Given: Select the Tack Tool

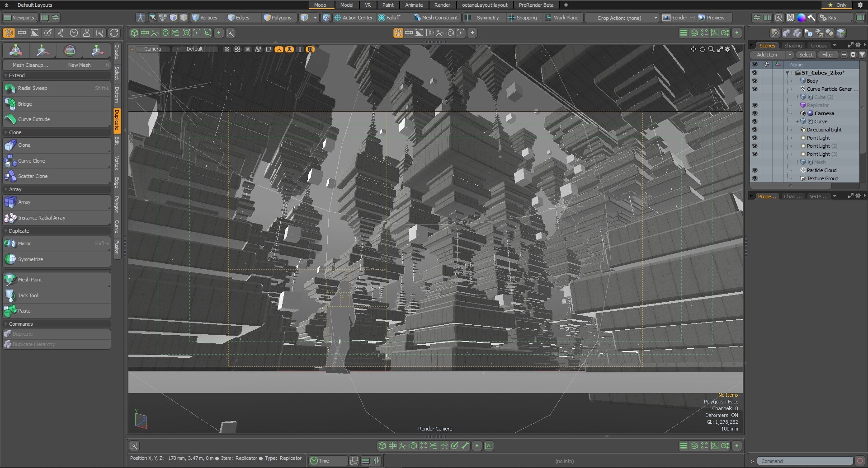Looking at the screenshot, I should 57,295.
